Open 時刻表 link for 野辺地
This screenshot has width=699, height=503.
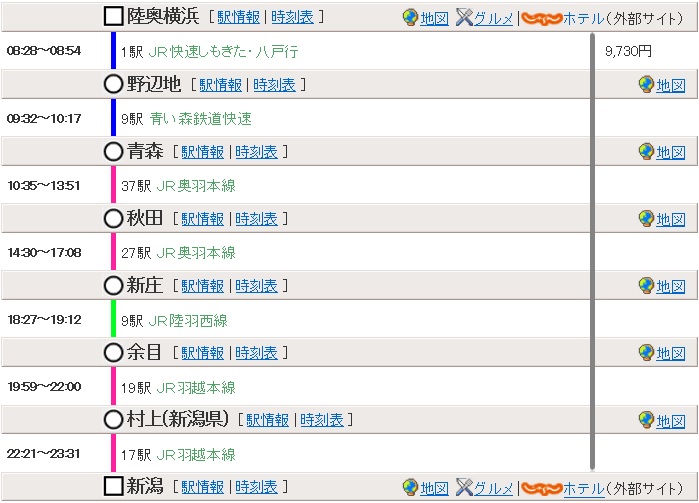(x=275, y=85)
